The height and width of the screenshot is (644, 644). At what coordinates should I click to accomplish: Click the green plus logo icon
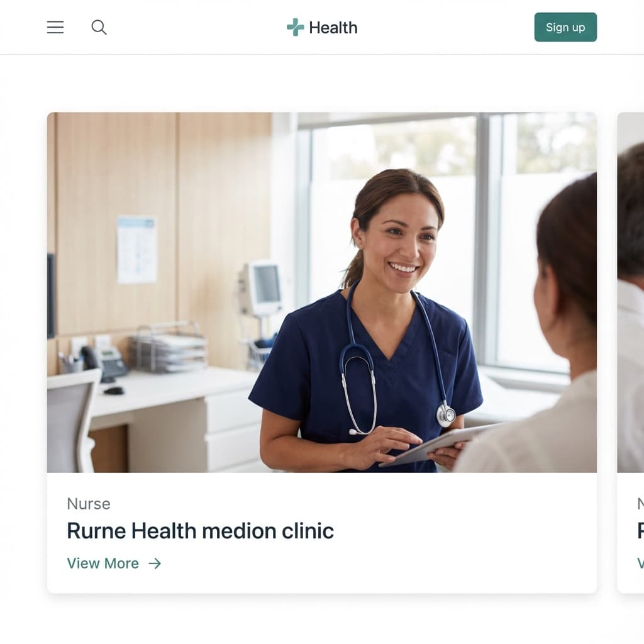[x=296, y=28]
